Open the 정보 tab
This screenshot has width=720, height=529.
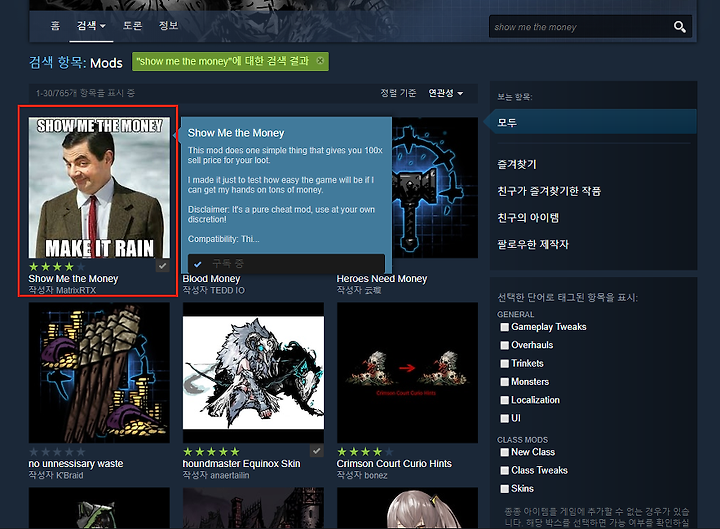coord(168,26)
